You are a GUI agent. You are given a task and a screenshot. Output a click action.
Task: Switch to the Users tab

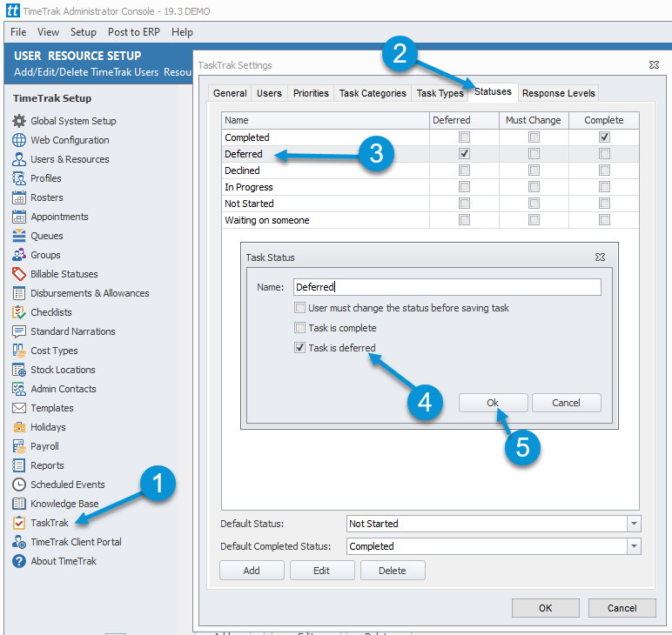[269, 93]
